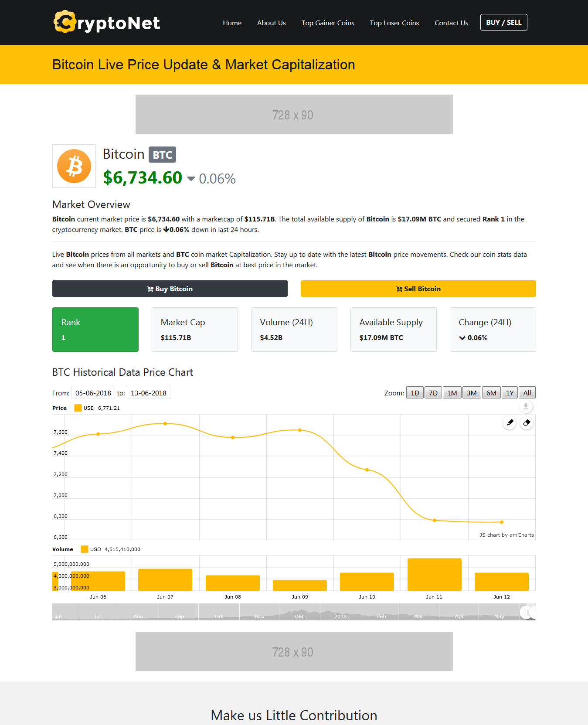Open the Contact Us page
The height and width of the screenshot is (725, 588).
pos(452,23)
